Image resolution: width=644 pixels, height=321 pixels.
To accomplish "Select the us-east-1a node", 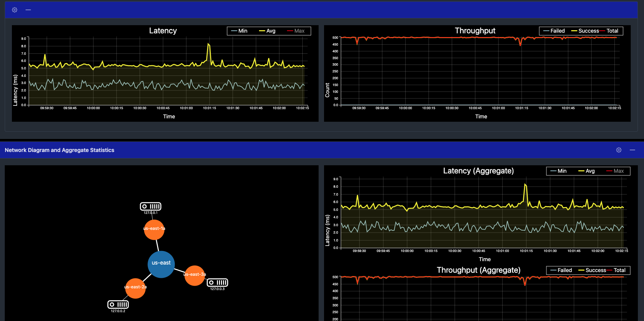I will 154,229.
